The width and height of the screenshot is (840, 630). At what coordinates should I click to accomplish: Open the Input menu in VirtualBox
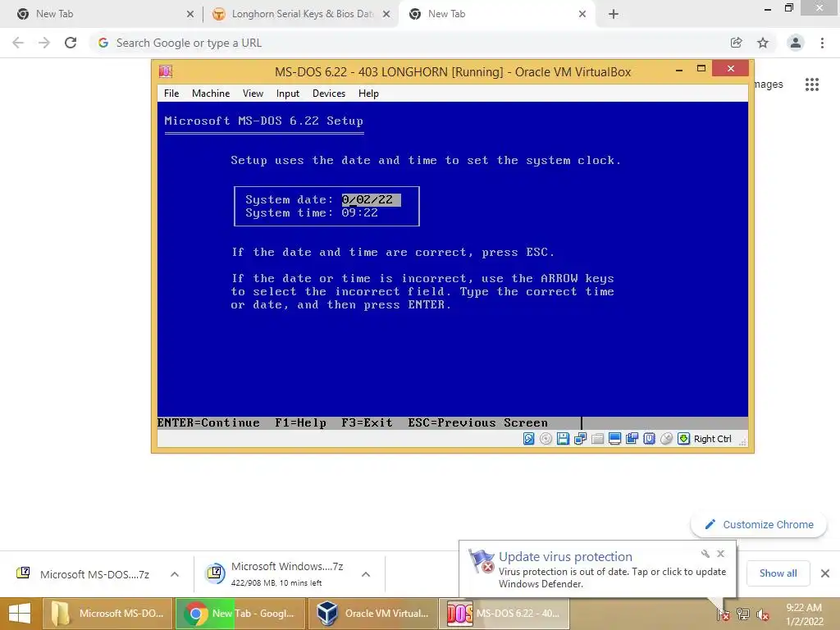tap(288, 94)
